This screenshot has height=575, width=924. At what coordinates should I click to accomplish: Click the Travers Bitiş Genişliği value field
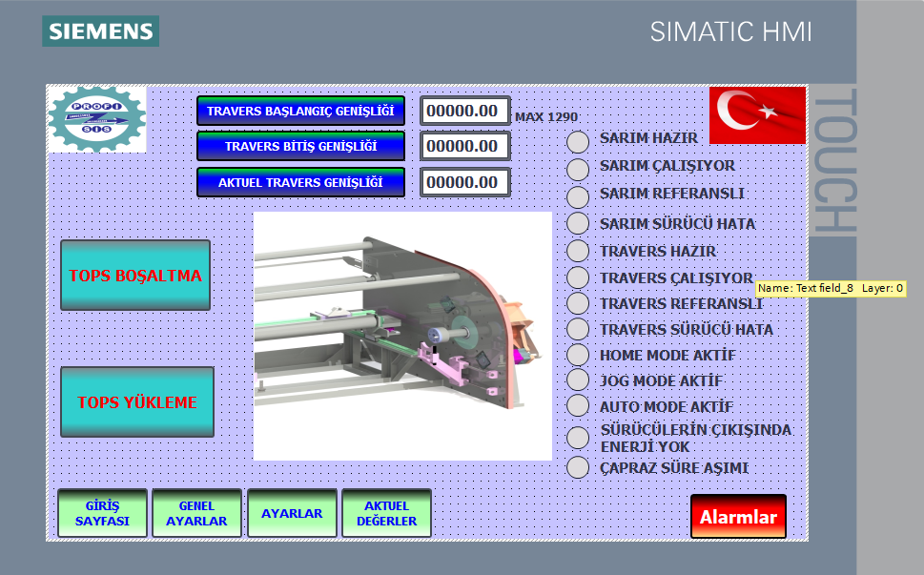tap(464, 146)
